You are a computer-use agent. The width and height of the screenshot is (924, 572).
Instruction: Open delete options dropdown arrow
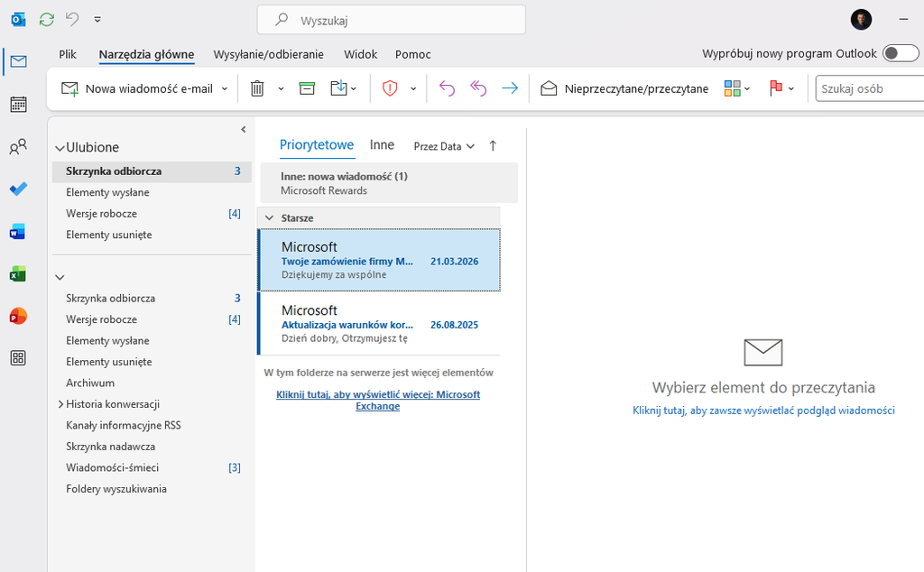pos(282,89)
